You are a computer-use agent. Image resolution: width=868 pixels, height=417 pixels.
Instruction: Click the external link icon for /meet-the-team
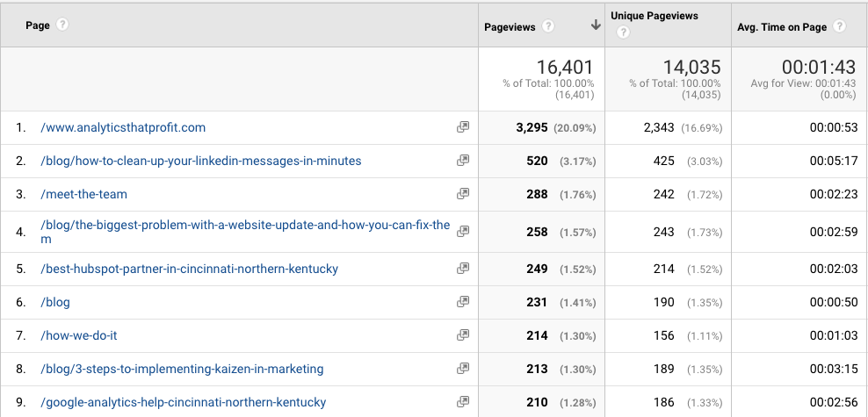coord(463,193)
